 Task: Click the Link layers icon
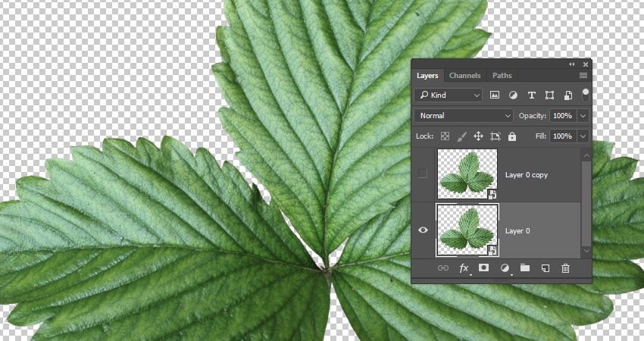442,267
